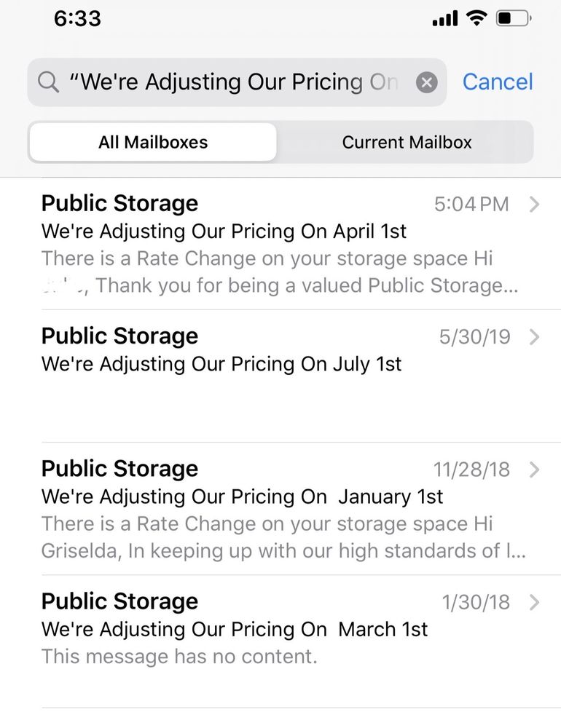Cancel the mail search
Image resolution: width=561 pixels, height=728 pixels.
point(498,82)
